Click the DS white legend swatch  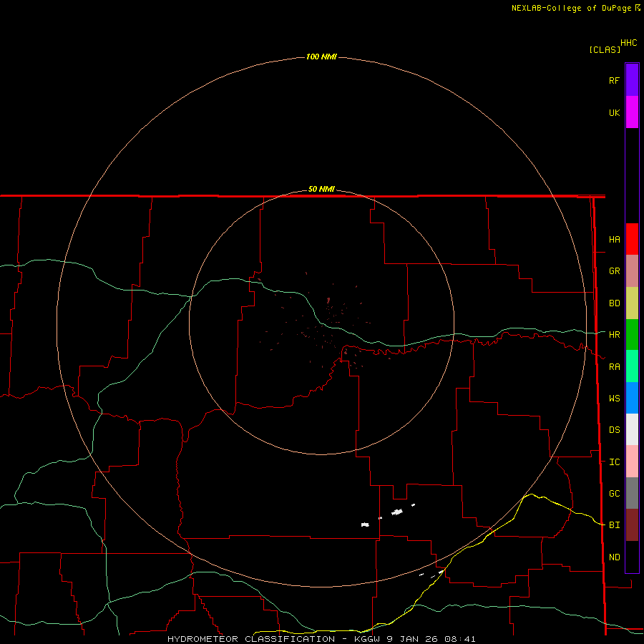(632, 429)
